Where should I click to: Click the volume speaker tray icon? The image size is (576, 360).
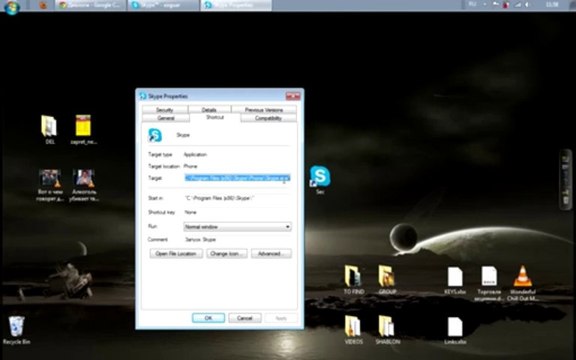click(527, 4)
